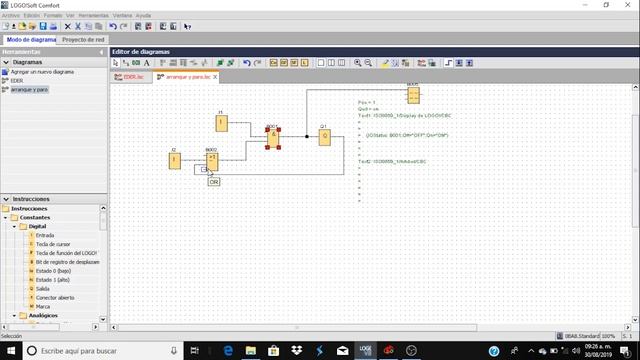The image size is (640, 360).
Task: Select Conector abierto instruction
Action: [x=55, y=298]
